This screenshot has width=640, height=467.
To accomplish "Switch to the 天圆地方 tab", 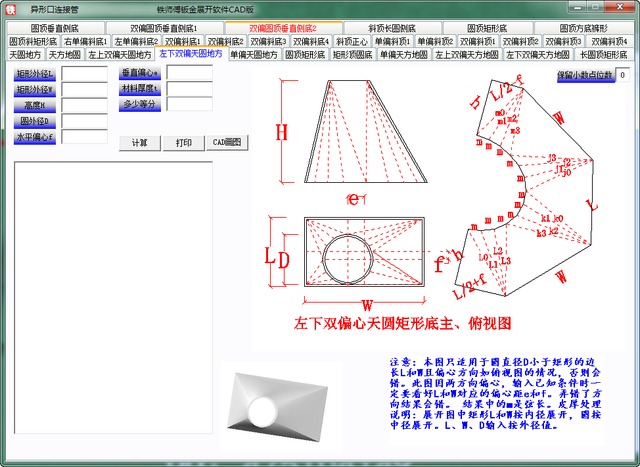I will 25,55.
